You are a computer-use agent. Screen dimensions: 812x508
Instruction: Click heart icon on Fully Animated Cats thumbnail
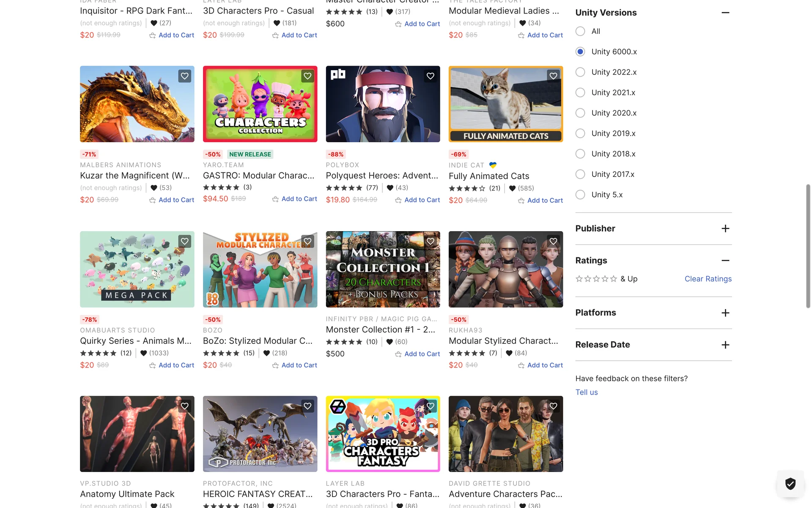pyautogui.click(x=553, y=76)
